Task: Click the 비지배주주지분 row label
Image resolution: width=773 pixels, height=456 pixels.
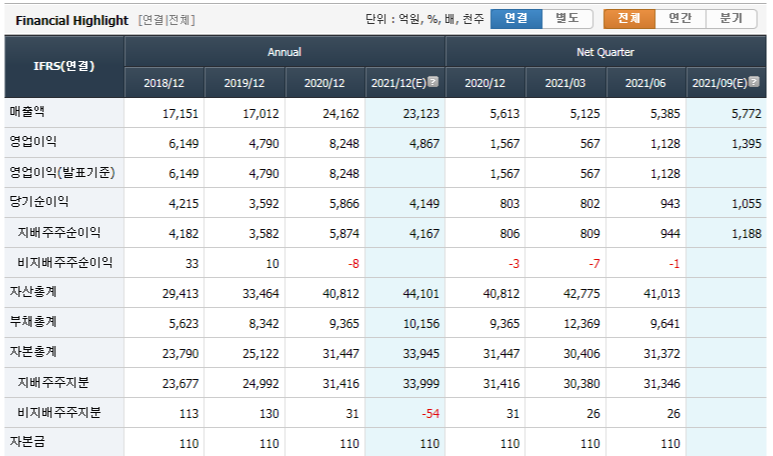Action: 59,413
